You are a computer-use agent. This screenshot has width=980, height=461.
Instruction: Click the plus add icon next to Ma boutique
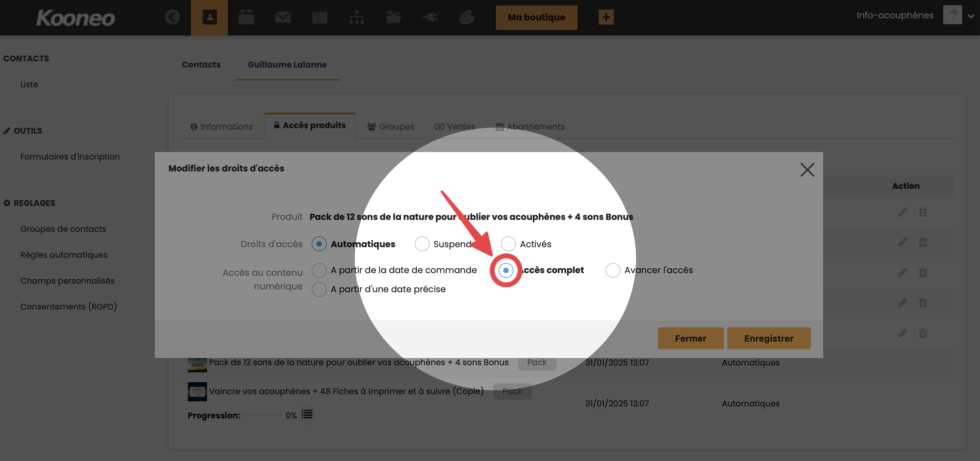[606, 17]
